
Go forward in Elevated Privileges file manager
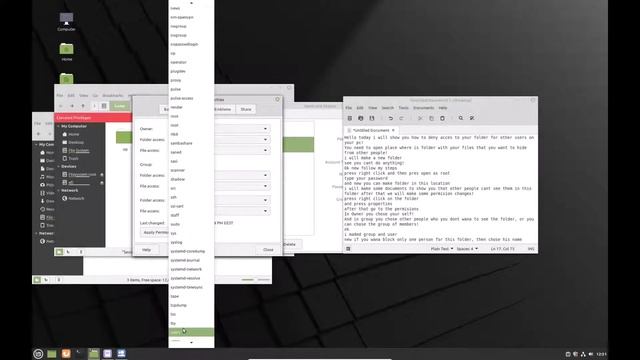[71, 106]
